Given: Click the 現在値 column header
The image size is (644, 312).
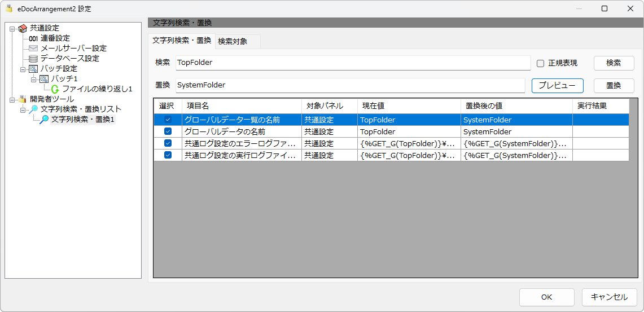Looking at the screenshot, I should coord(409,106).
